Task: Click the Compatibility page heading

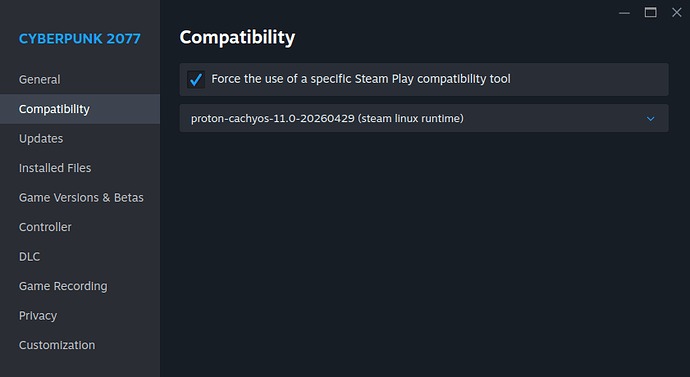Action: coord(237,38)
